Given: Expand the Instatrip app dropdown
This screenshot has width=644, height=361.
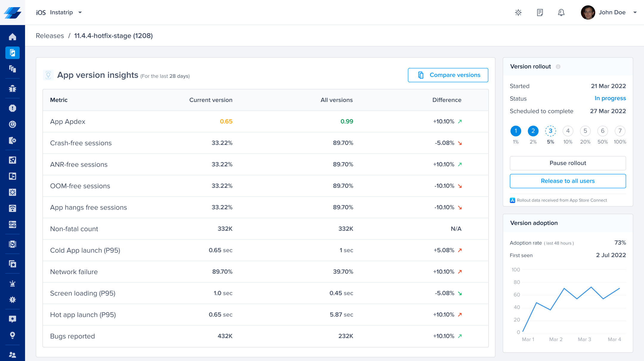Looking at the screenshot, I should pos(80,13).
